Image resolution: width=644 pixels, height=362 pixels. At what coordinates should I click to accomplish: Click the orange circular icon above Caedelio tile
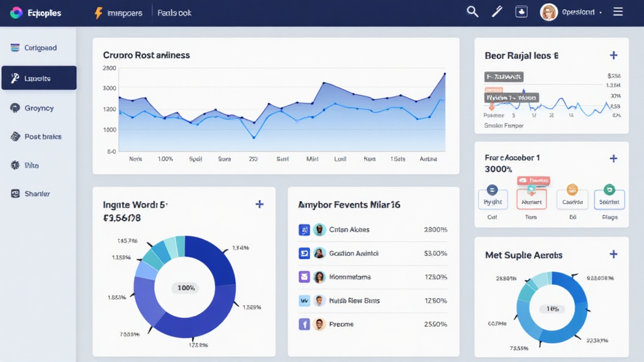tap(572, 189)
